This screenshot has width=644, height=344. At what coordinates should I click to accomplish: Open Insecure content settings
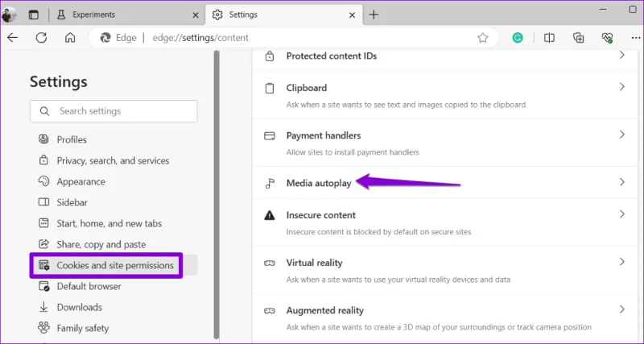click(445, 222)
